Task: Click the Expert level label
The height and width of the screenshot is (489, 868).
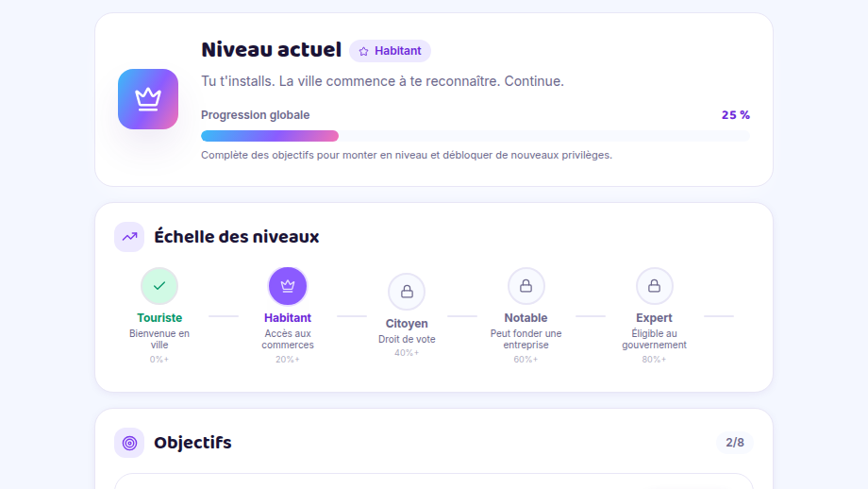Action: coord(655,318)
